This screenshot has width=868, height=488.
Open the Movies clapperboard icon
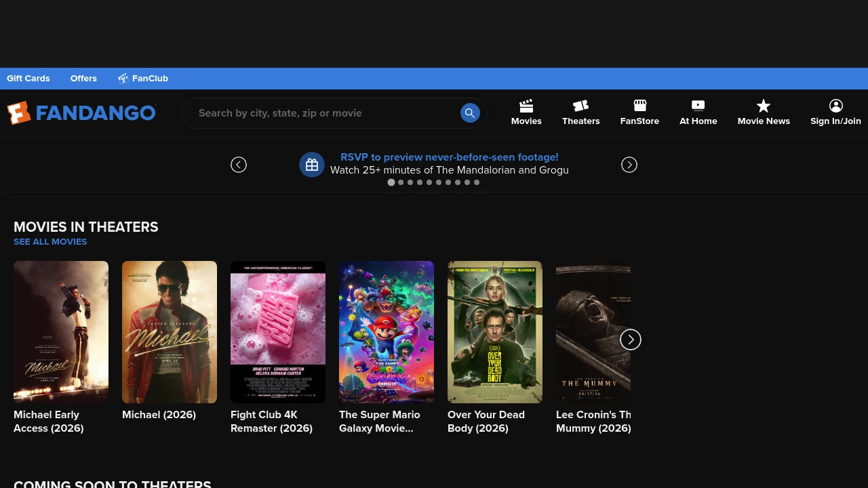526,106
